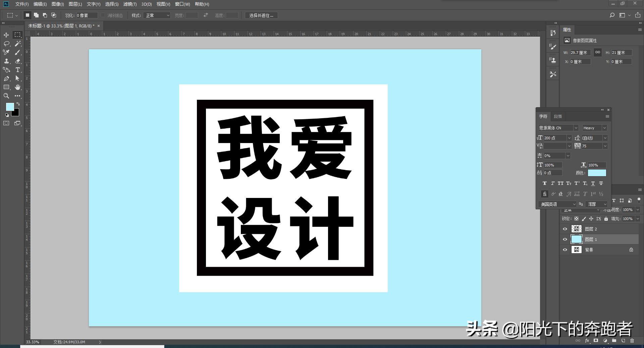Image resolution: width=644 pixels, height=348 pixels.
Task: Click the text color swatch in Character panel
Action: click(x=597, y=172)
